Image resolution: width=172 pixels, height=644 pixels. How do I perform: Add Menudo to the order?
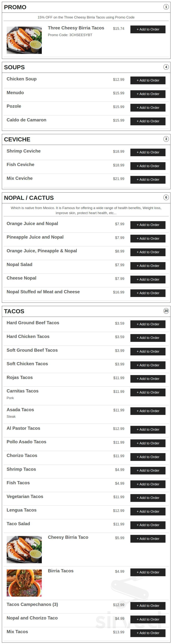[148, 94]
